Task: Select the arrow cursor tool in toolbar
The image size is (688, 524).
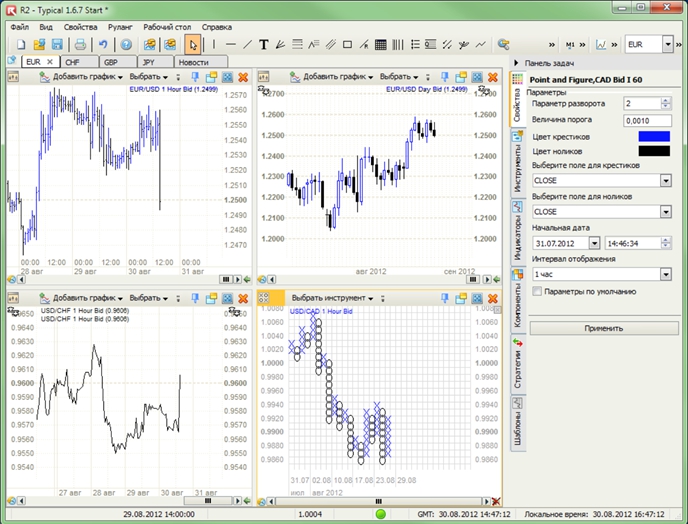Action: click(x=193, y=45)
